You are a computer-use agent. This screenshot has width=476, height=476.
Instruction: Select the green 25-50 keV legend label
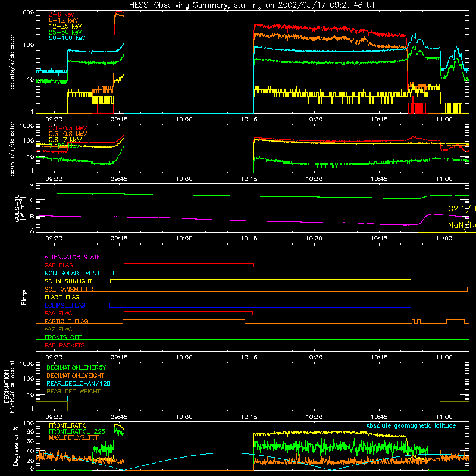65,32
